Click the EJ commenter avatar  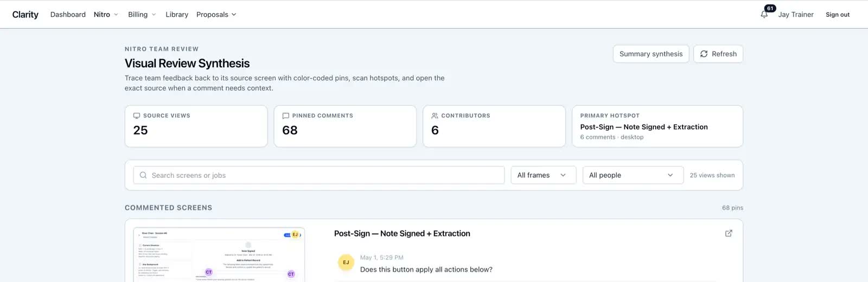pyautogui.click(x=346, y=262)
